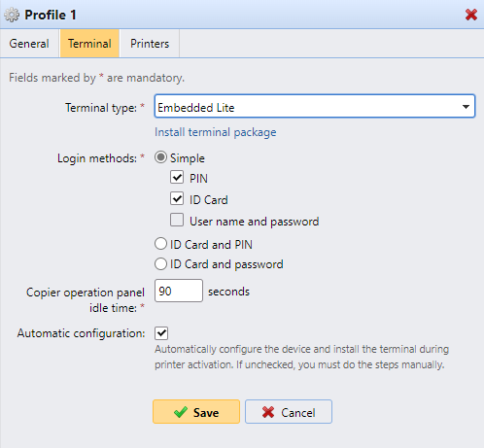Click the green checkmark on Save button

point(181,412)
